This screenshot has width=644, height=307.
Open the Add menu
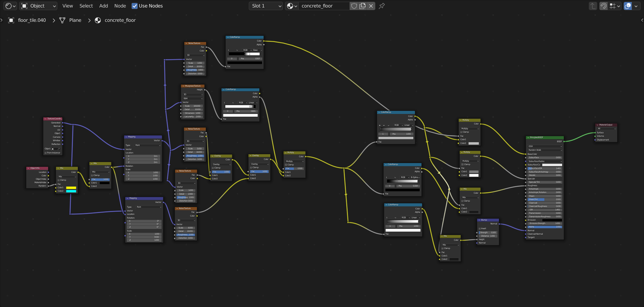pos(104,6)
